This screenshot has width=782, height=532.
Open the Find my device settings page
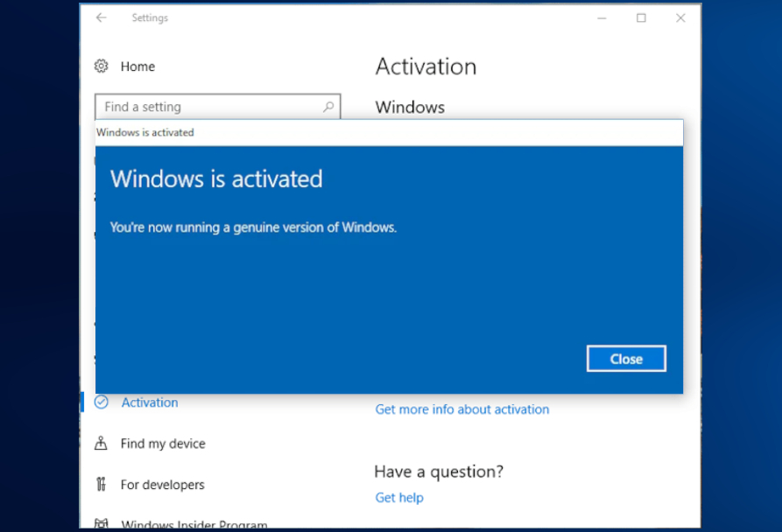pos(161,444)
